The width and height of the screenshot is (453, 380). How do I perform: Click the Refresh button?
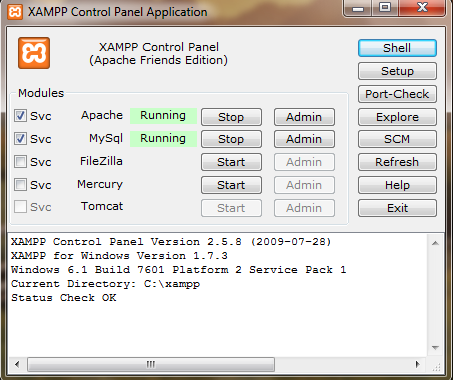coord(397,162)
